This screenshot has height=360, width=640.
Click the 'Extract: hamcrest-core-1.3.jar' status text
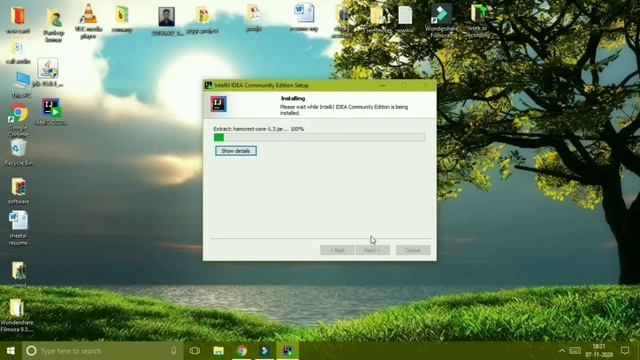[x=258, y=129]
